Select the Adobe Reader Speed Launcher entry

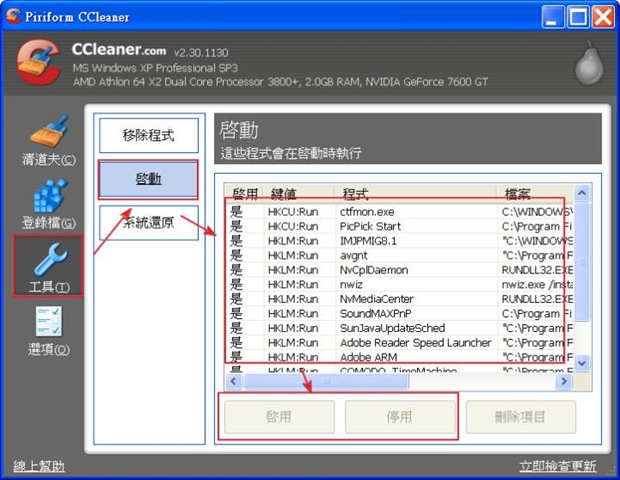pos(399,343)
